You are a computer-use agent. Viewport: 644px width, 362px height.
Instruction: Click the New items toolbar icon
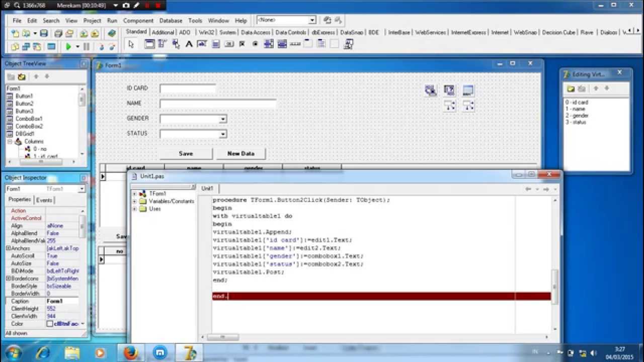click(15, 33)
